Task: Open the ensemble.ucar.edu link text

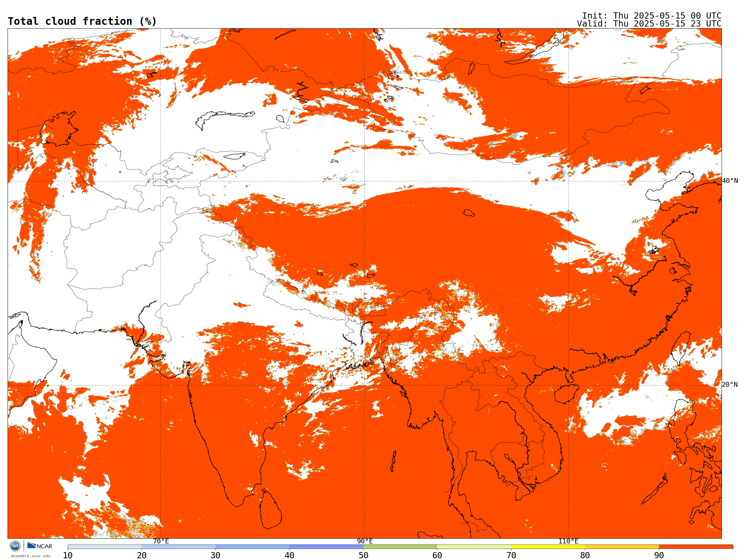Action: pyautogui.click(x=30, y=556)
